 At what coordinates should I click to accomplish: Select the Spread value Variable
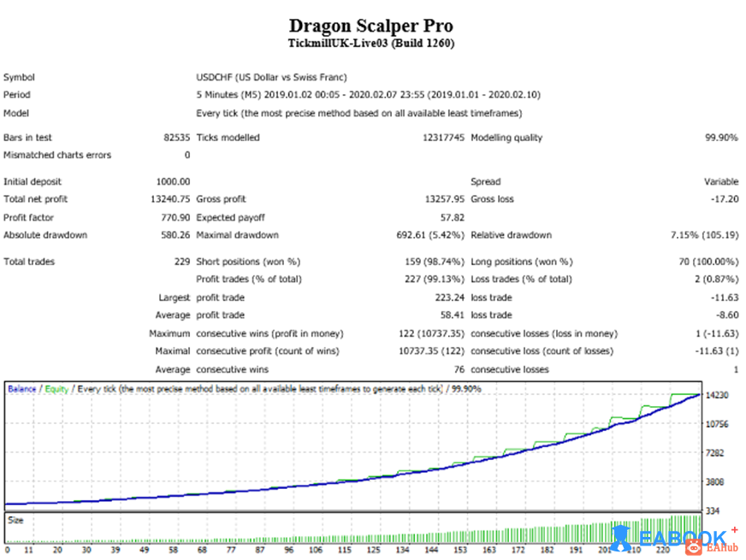click(x=721, y=181)
